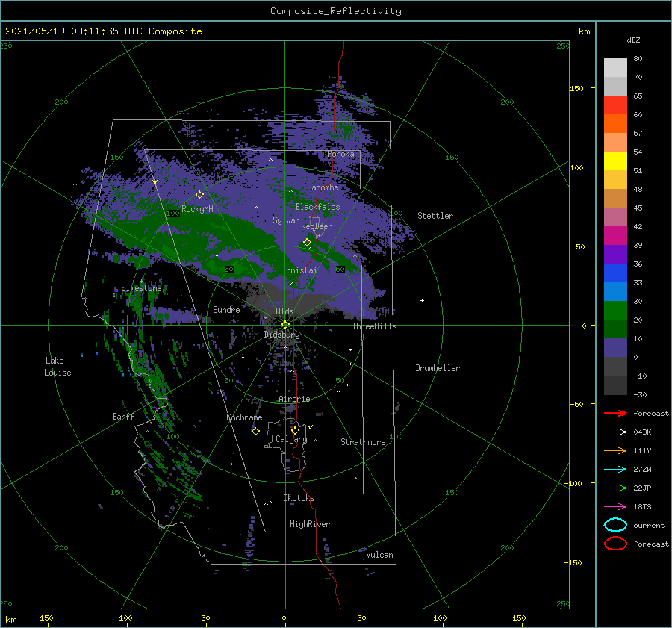Viewport: 672px width, 628px height.
Task: Click the dark gray -30 dBZ swatch
Action: tap(615, 385)
